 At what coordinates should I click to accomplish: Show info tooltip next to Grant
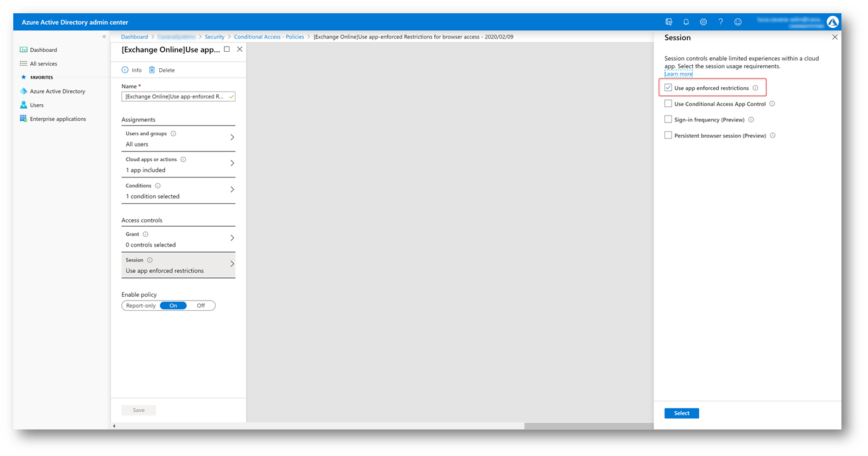pos(145,234)
